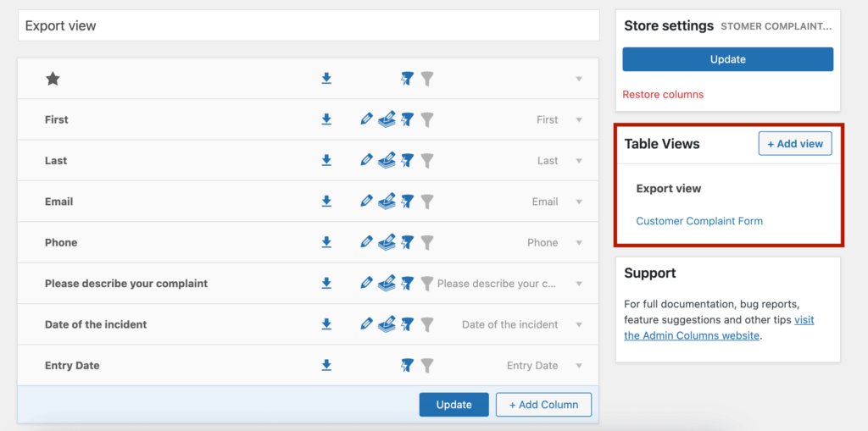Toggle the gray filter funnel in the star row
This screenshot has width=868, height=431.
pyautogui.click(x=427, y=79)
